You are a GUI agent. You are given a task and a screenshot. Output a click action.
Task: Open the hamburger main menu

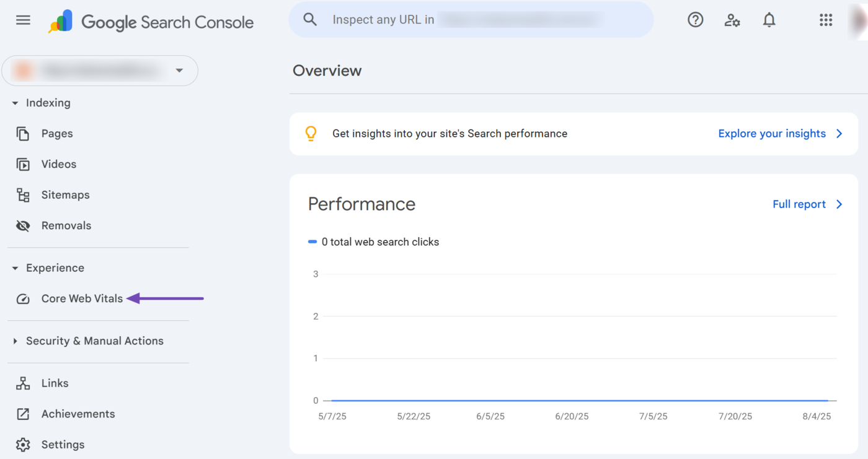tap(23, 20)
